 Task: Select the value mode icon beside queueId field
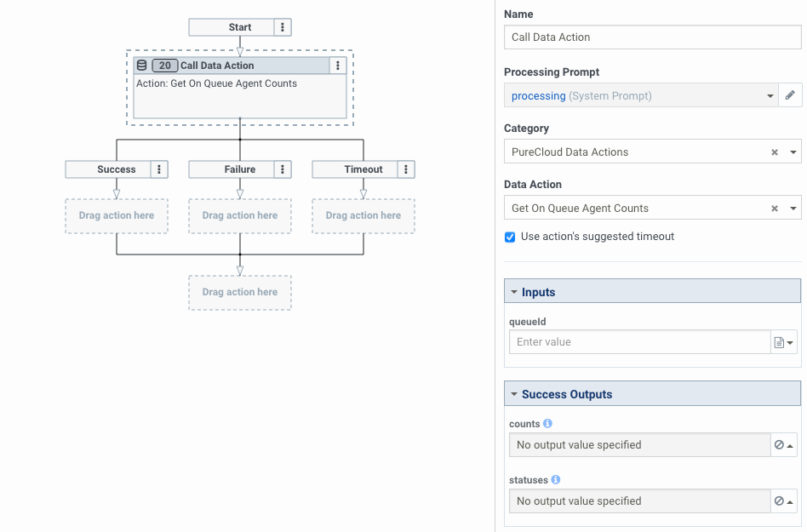(780, 341)
